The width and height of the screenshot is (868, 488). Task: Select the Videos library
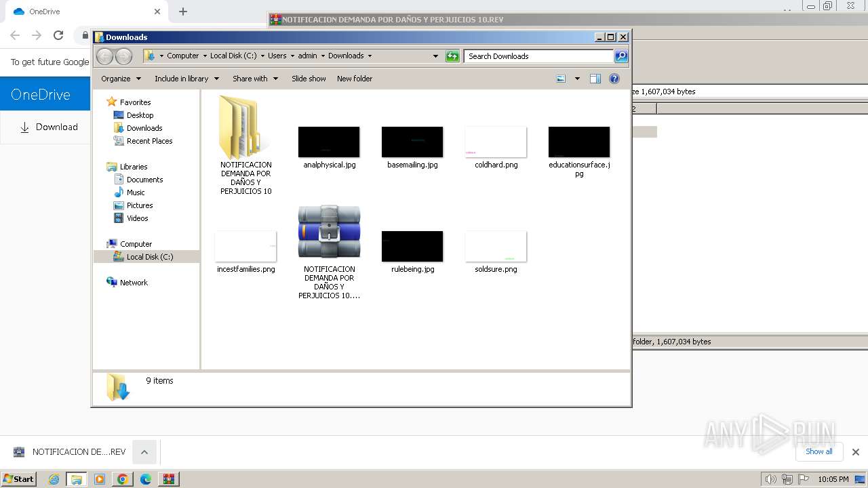tap(137, 218)
